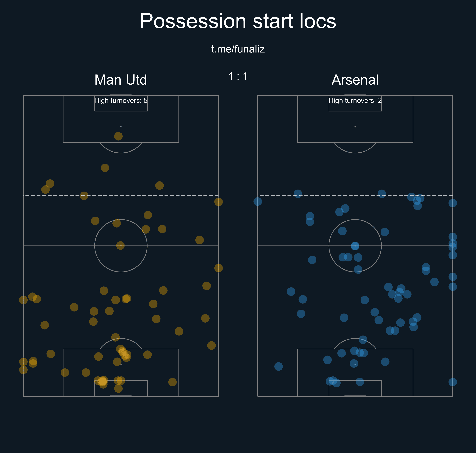Click Arsenal dot outside the left touchline

click(258, 201)
